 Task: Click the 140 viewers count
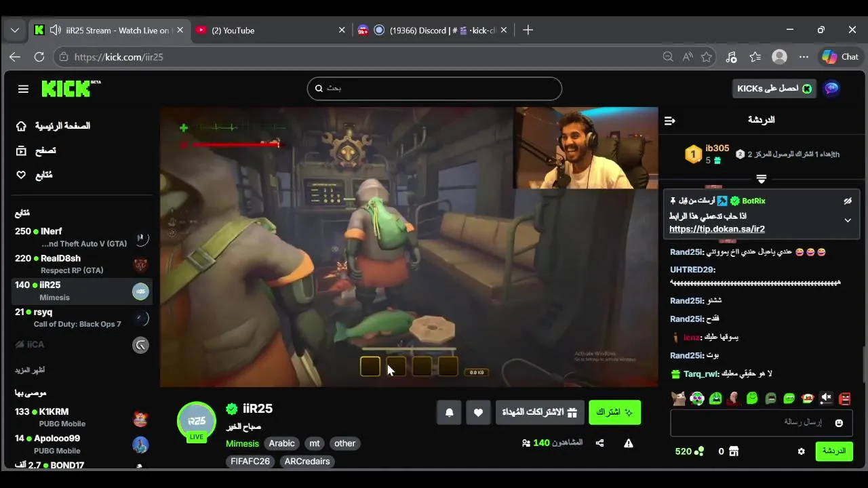point(552,443)
